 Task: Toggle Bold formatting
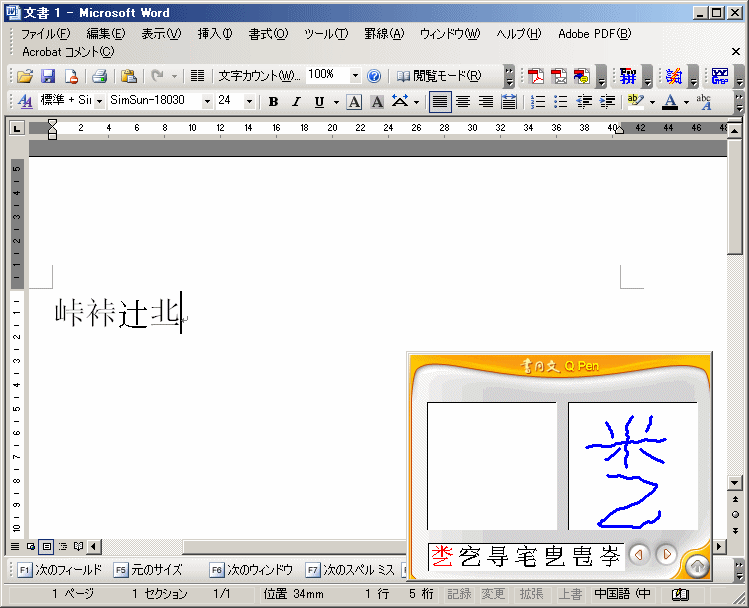pos(275,102)
